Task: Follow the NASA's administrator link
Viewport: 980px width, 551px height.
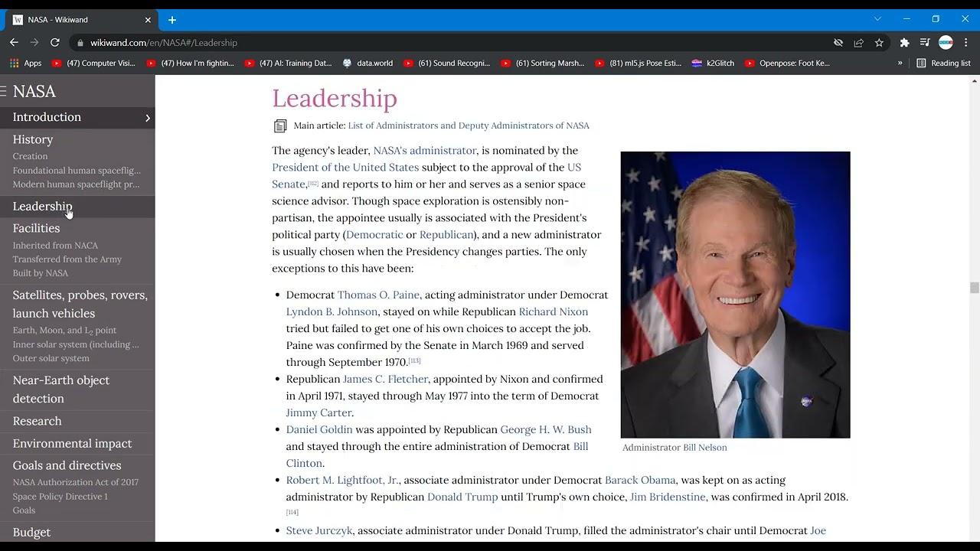Action: (425, 151)
